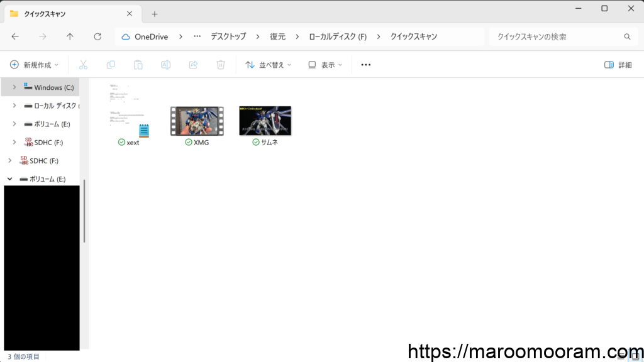
Task: Go back with the left arrow button
Action: point(15,36)
